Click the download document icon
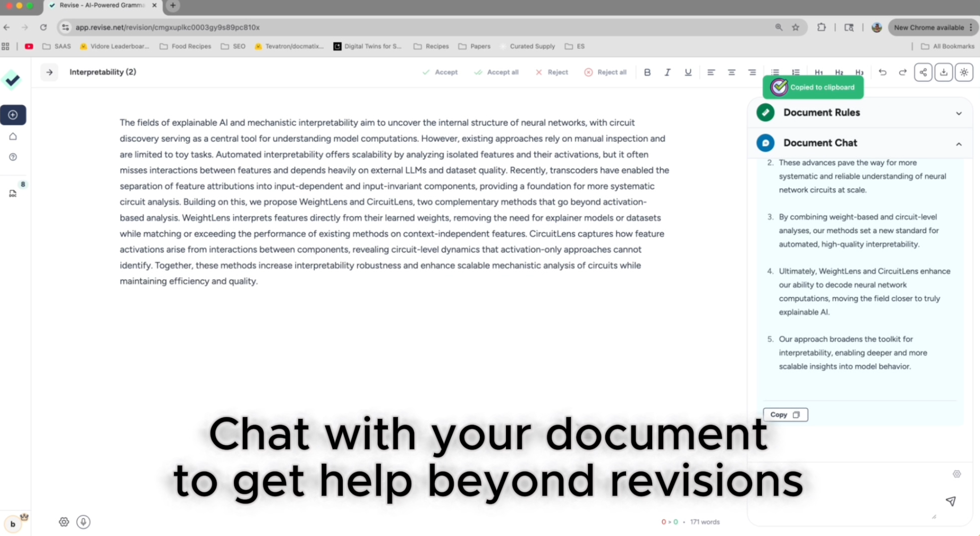Image resolution: width=980 pixels, height=536 pixels. (x=943, y=72)
